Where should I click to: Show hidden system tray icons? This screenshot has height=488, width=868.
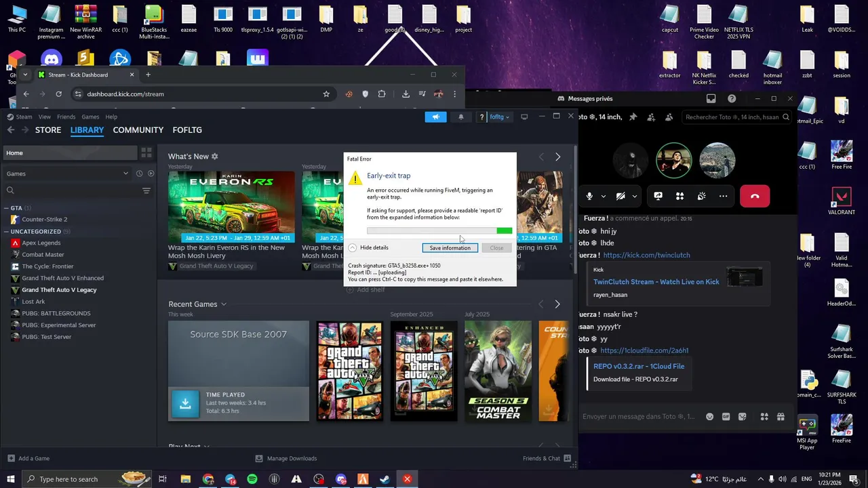[x=760, y=479]
